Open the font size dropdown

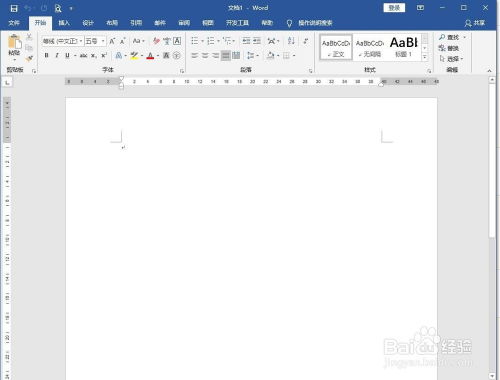(x=95, y=41)
